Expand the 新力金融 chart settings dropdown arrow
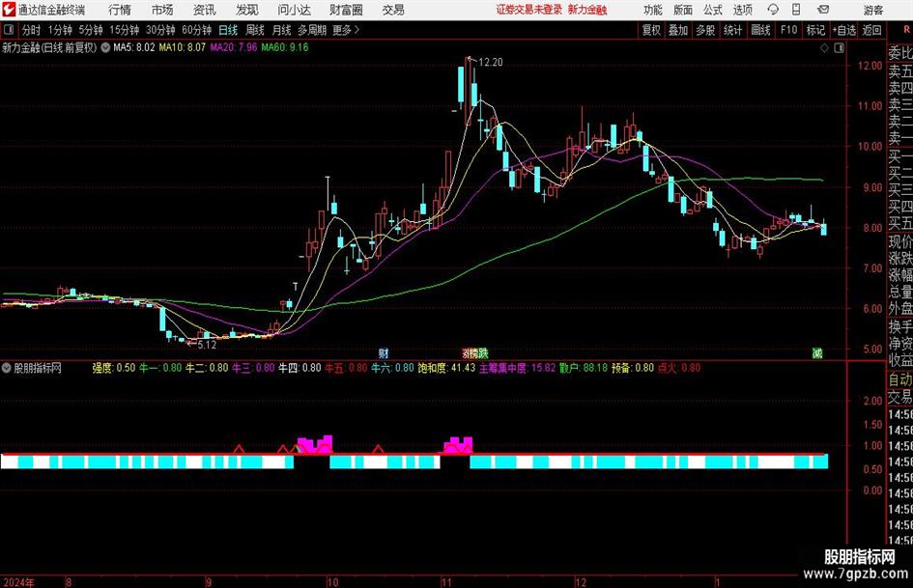The height and width of the screenshot is (588, 913). 105,47
